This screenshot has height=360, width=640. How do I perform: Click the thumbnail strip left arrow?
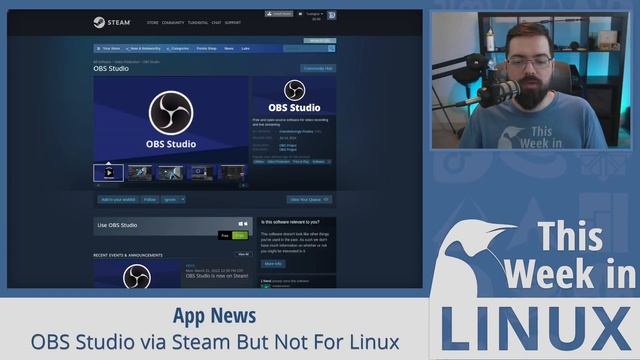click(x=98, y=185)
